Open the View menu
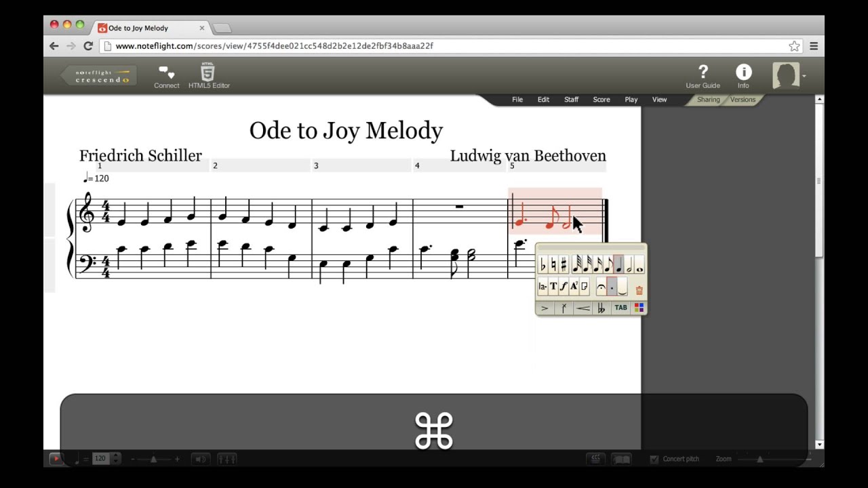This screenshot has width=868, height=488. point(659,100)
